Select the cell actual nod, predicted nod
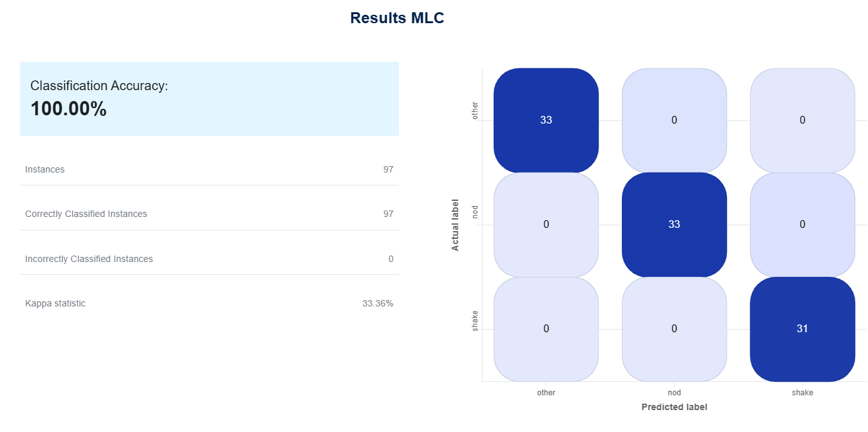This screenshot has width=868, height=432. [x=674, y=225]
